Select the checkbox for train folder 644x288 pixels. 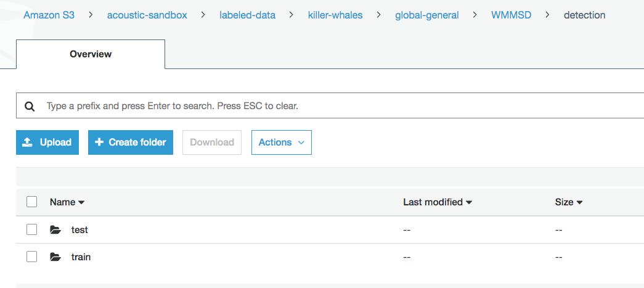31,257
